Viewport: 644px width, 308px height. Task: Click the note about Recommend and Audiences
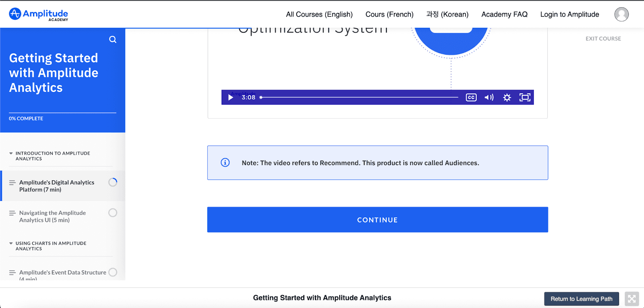[378, 163]
